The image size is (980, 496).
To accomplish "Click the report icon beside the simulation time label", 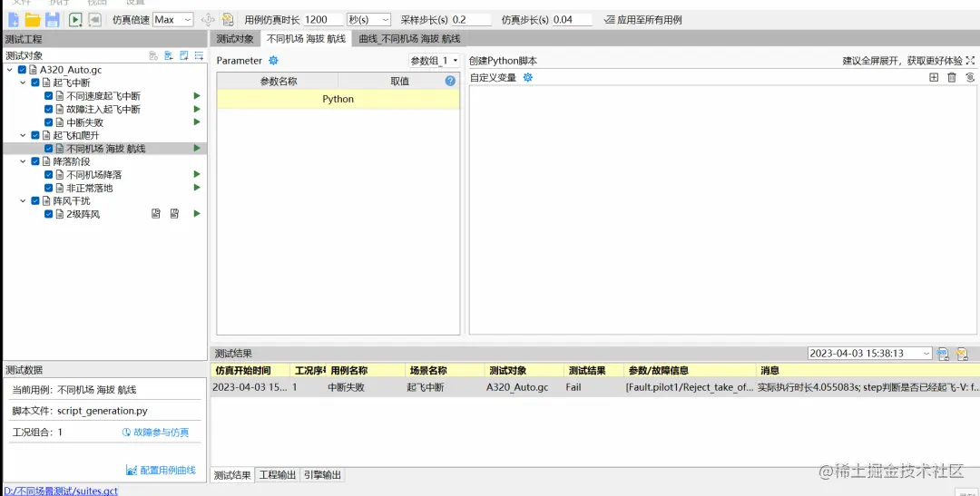I will pos(228,20).
